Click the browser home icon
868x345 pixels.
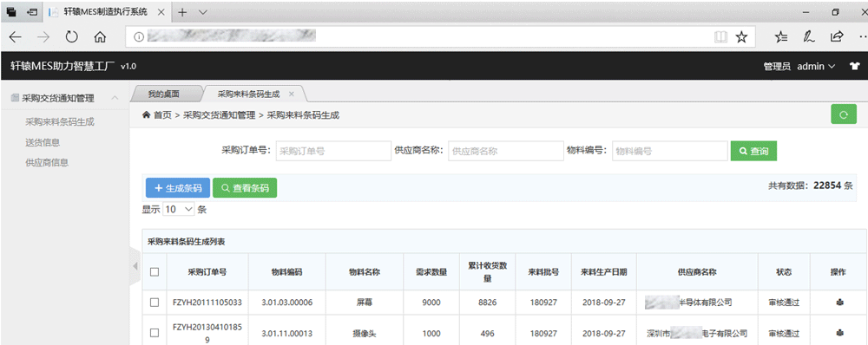tap(100, 37)
